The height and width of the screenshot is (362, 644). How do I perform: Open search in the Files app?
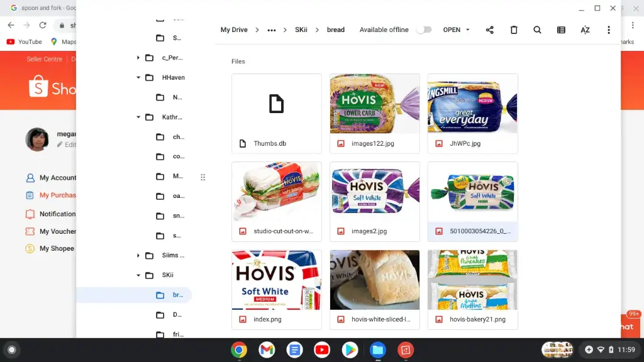(x=537, y=30)
